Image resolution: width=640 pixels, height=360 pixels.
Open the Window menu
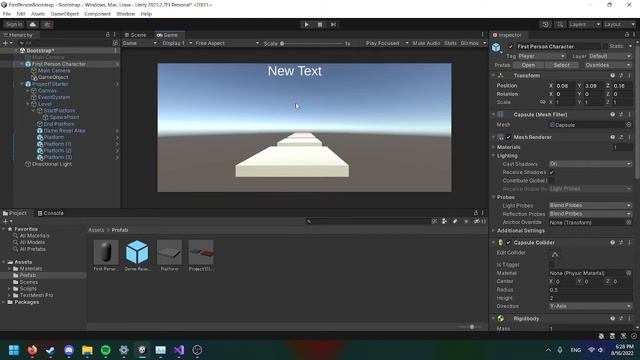pyautogui.click(x=125, y=14)
